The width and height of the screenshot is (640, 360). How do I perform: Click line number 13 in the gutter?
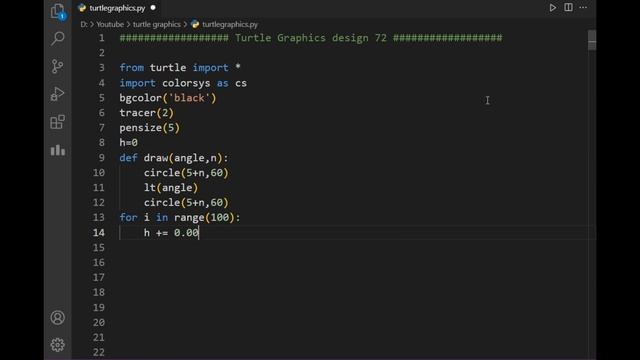pyautogui.click(x=98, y=218)
